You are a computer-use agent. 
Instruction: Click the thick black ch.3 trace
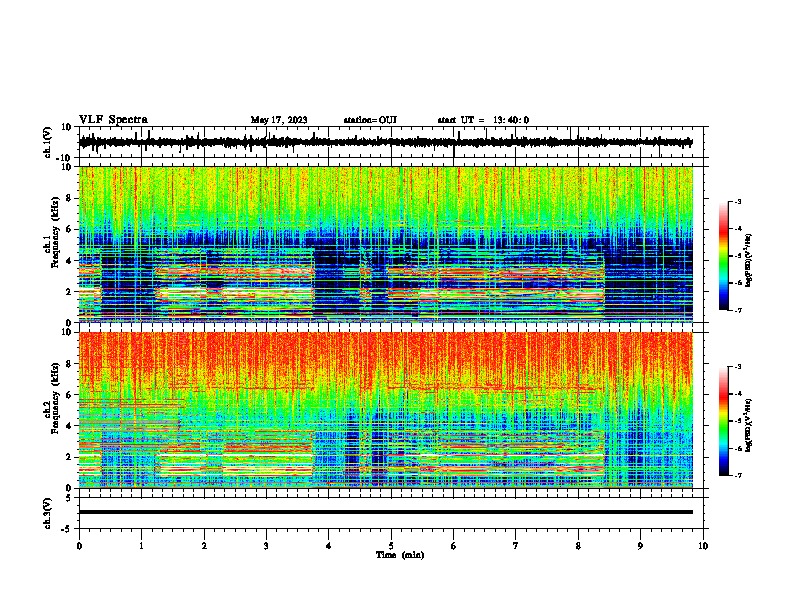coord(386,512)
